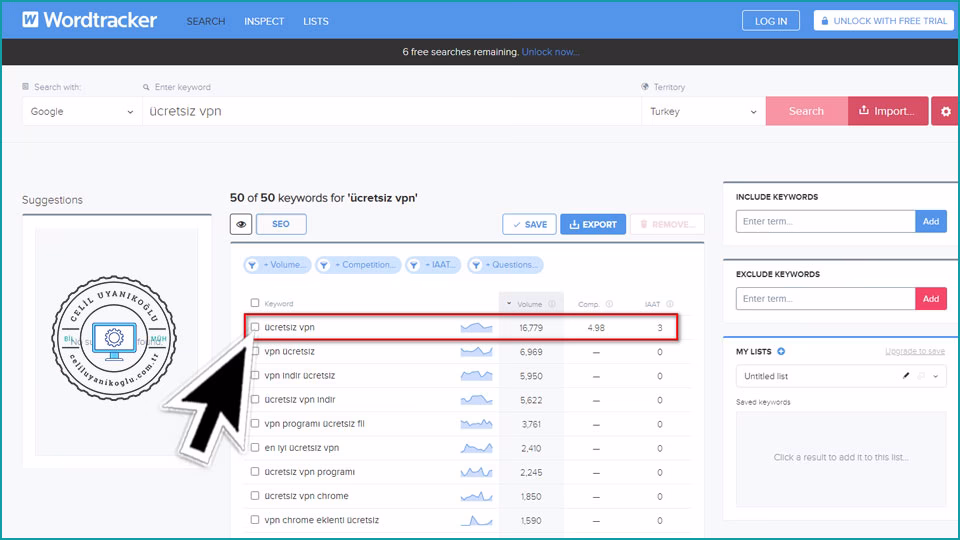Click Unlock with Free Trial button
The image size is (960, 540).
click(883, 21)
